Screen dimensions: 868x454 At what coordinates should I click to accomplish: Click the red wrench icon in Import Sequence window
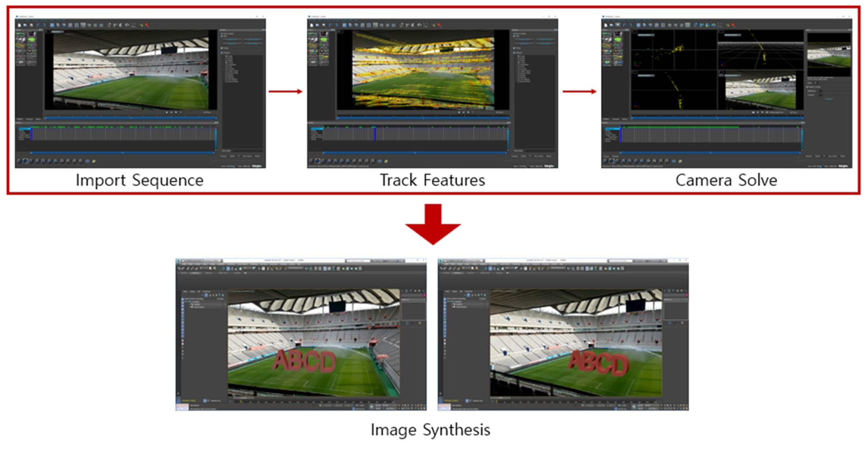pyautogui.click(x=147, y=25)
